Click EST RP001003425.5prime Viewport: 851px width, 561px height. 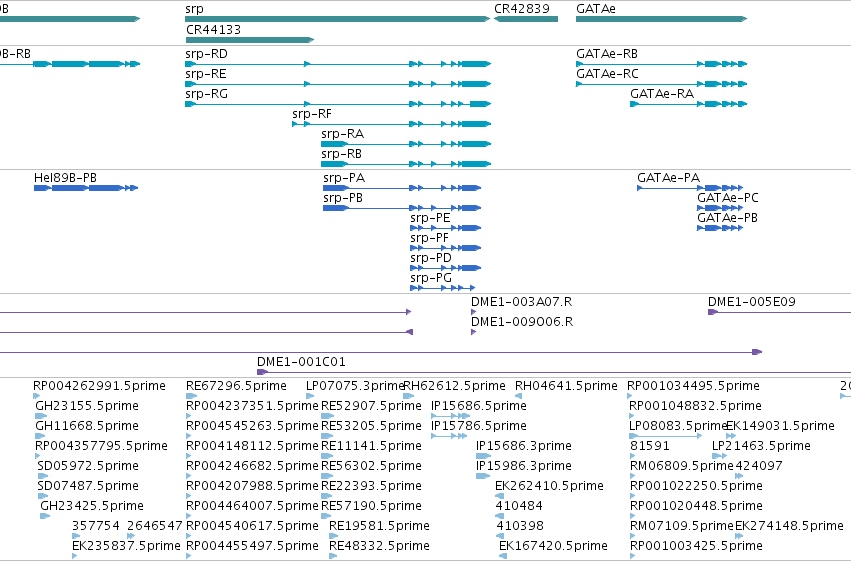633,557
